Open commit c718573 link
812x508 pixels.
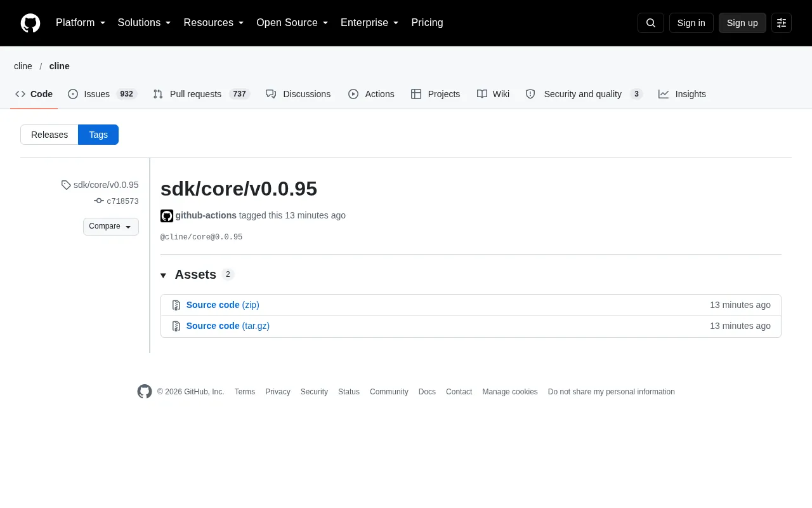coord(122,201)
